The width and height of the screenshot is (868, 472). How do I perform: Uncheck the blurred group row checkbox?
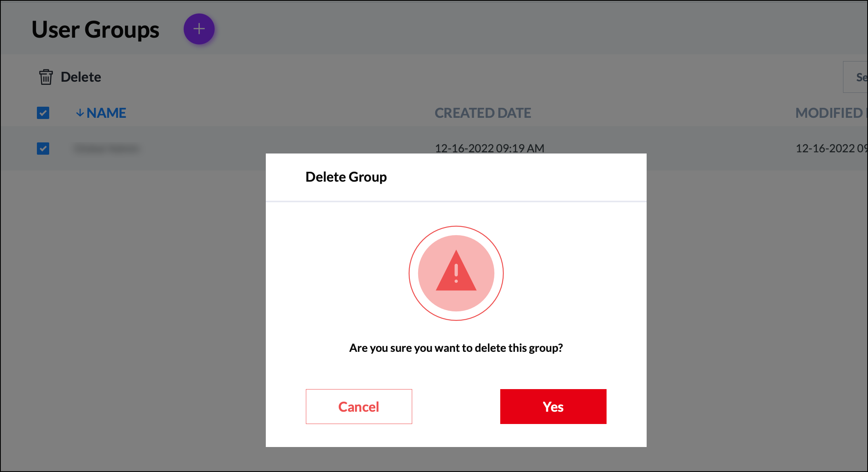coord(43,149)
